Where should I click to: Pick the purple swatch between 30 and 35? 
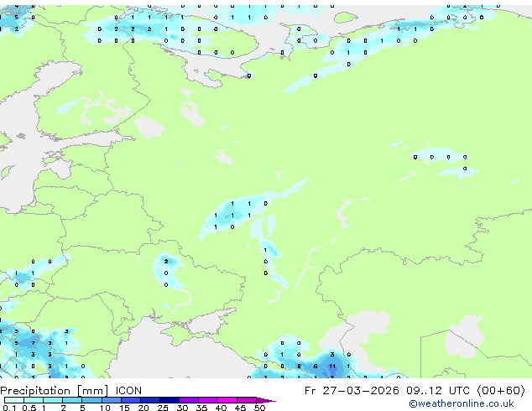189,400
